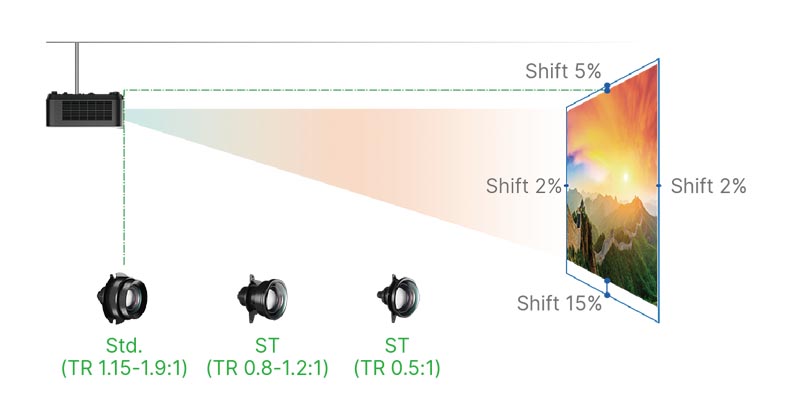Image resolution: width=790 pixels, height=416 pixels.
Task: Click the left edge Shift 2% dot
Action: click(567, 186)
